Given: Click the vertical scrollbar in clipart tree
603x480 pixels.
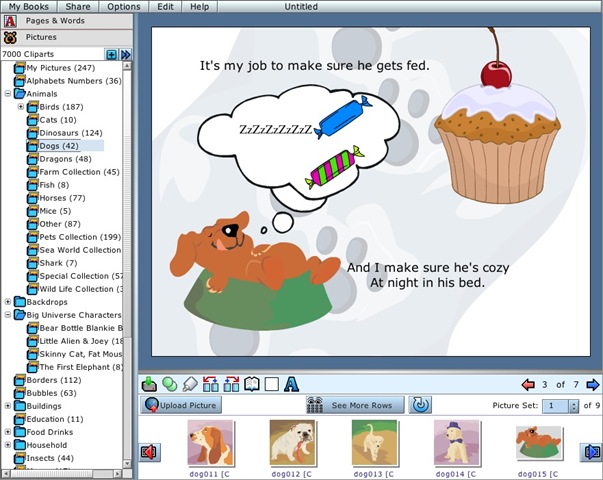Looking at the screenshot, I should coord(127,265).
